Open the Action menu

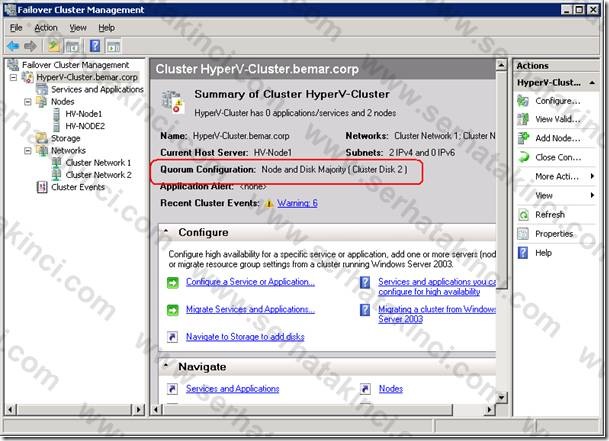(46, 28)
